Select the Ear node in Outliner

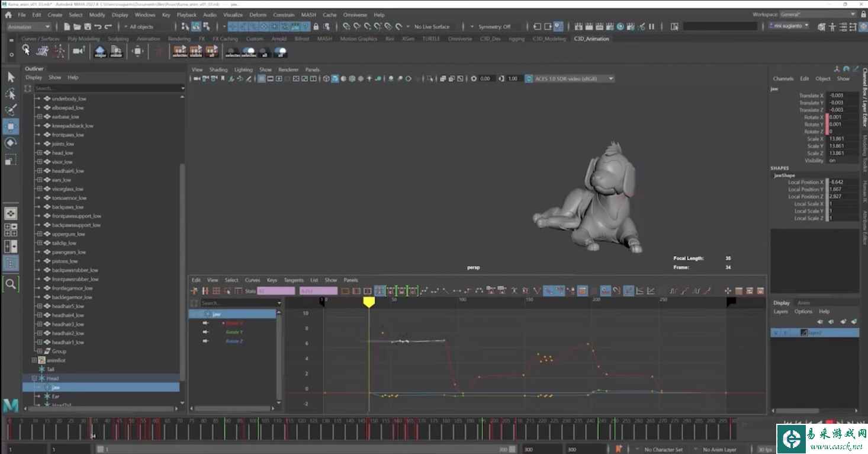pos(56,397)
